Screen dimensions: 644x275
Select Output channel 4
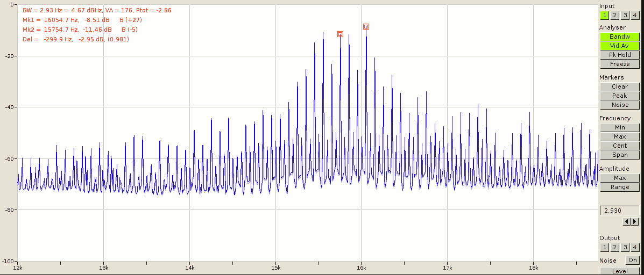pyautogui.click(x=635, y=248)
